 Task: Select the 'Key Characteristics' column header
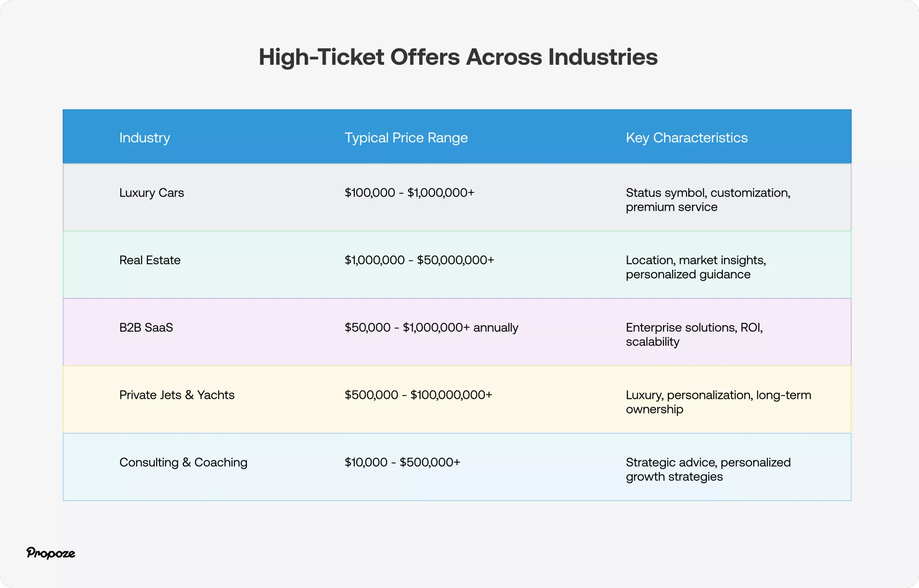[x=686, y=138]
